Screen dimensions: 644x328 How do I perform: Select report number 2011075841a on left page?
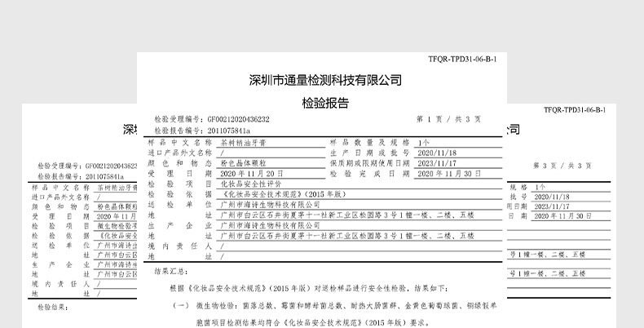[104, 177]
